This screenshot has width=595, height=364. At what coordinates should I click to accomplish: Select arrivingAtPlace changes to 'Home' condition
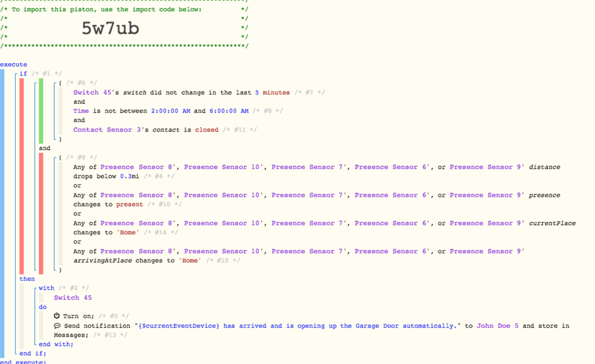[x=299, y=256]
